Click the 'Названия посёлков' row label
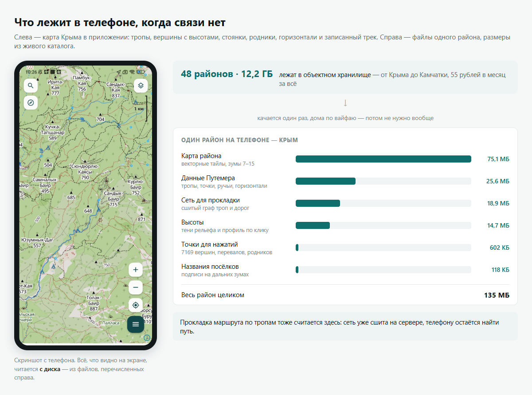 [x=210, y=267]
